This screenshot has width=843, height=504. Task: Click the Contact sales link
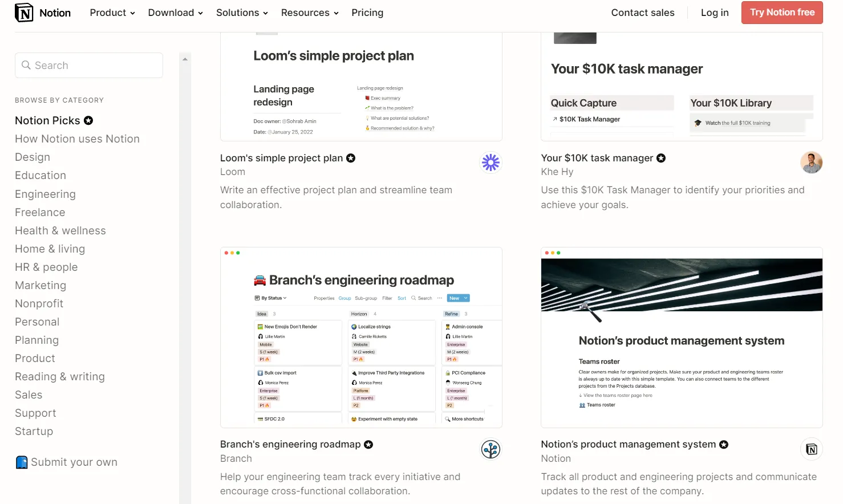[x=643, y=13]
